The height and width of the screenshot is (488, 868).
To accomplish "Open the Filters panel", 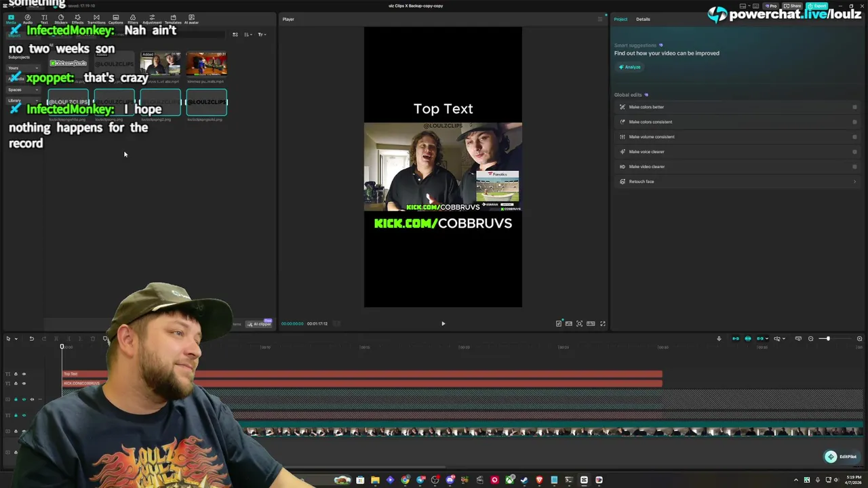I will 133,19.
